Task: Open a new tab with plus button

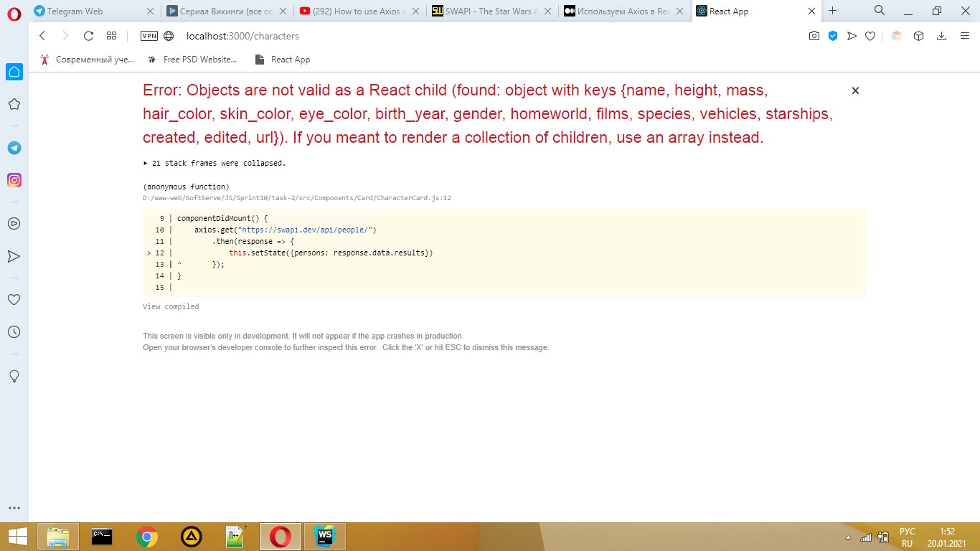Action: (833, 11)
